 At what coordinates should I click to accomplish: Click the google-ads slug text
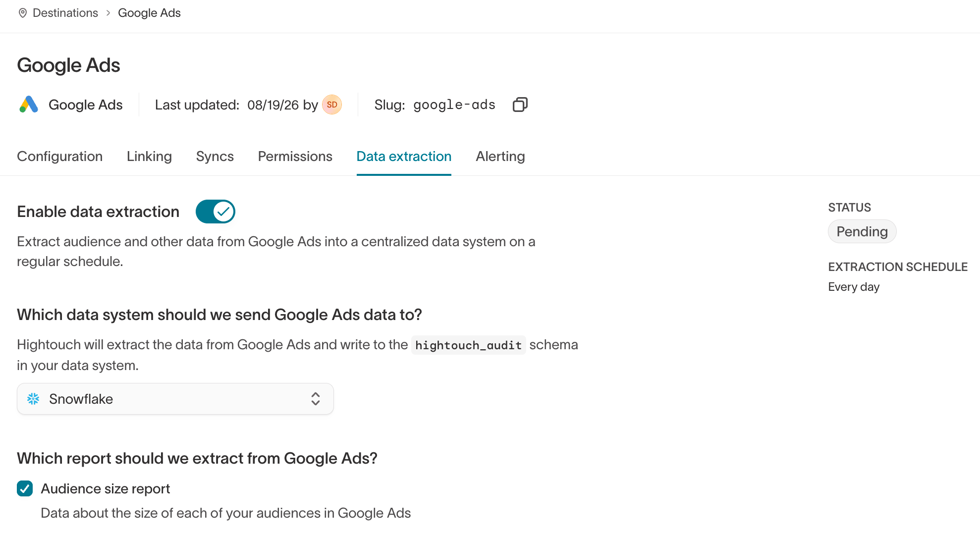454,105
